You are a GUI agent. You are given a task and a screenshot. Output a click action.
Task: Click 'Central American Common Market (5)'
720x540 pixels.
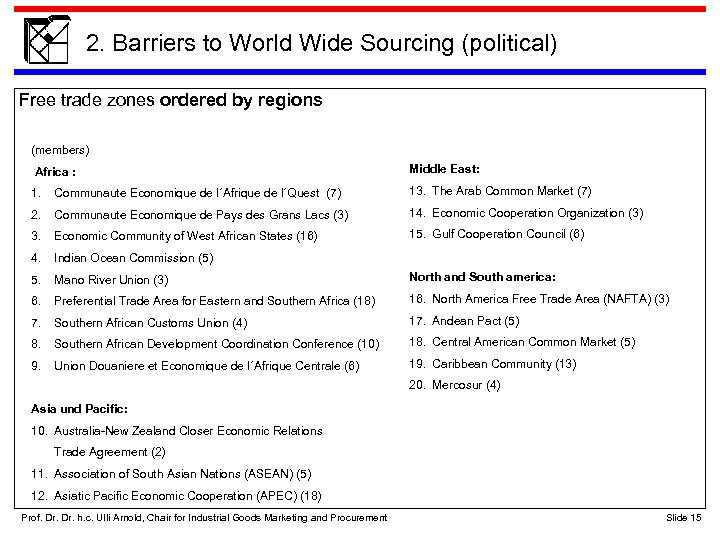click(534, 343)
